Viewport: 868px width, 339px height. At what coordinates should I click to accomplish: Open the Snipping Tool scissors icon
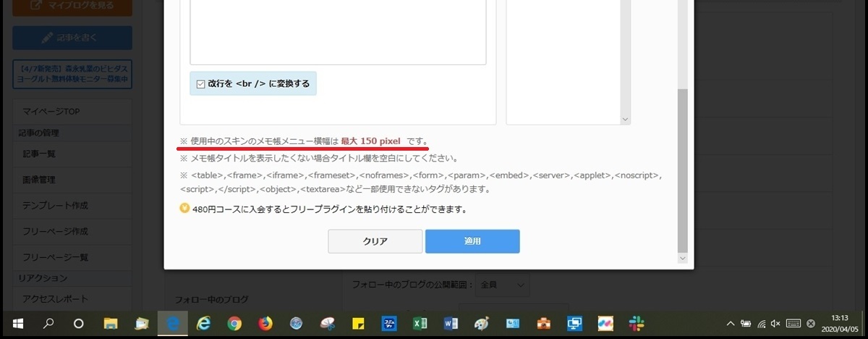click(x=327, y=324)
